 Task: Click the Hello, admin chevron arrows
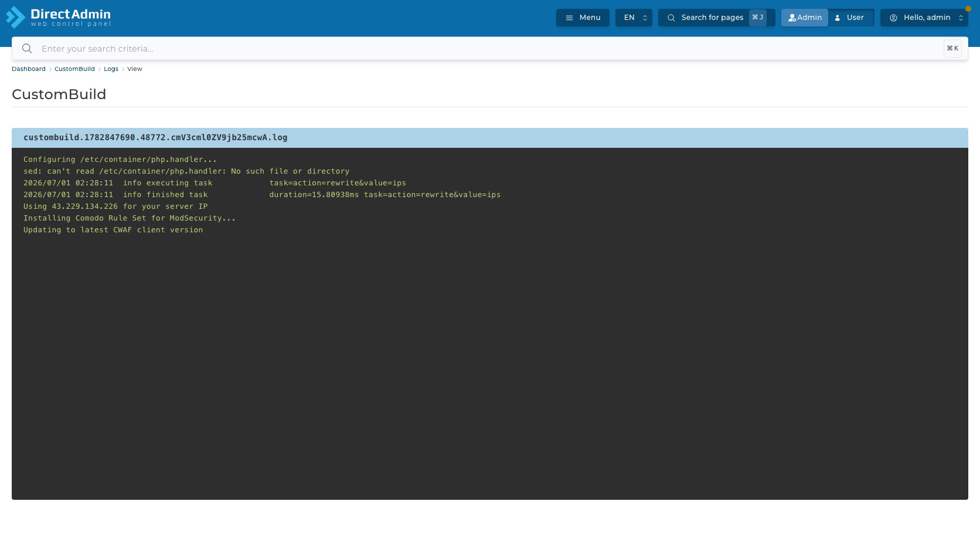[961, 18]
